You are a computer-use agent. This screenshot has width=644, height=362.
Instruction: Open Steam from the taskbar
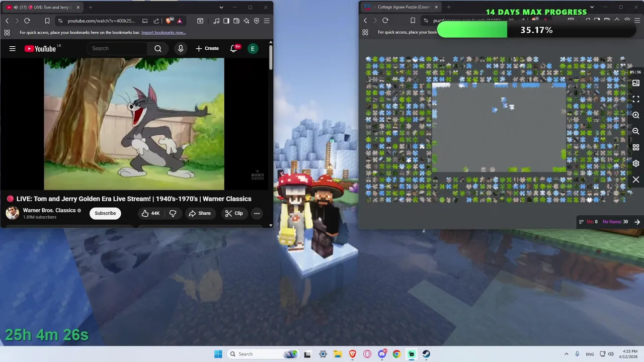426,354
